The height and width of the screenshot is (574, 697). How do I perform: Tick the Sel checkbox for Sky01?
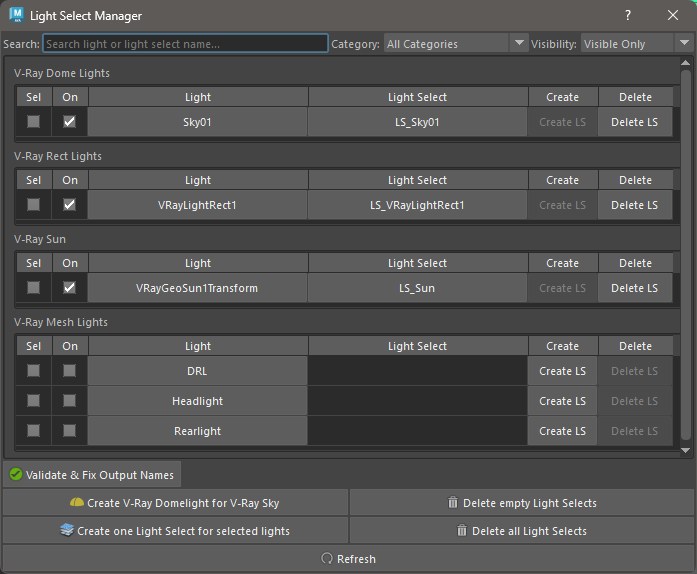[33, 121]
